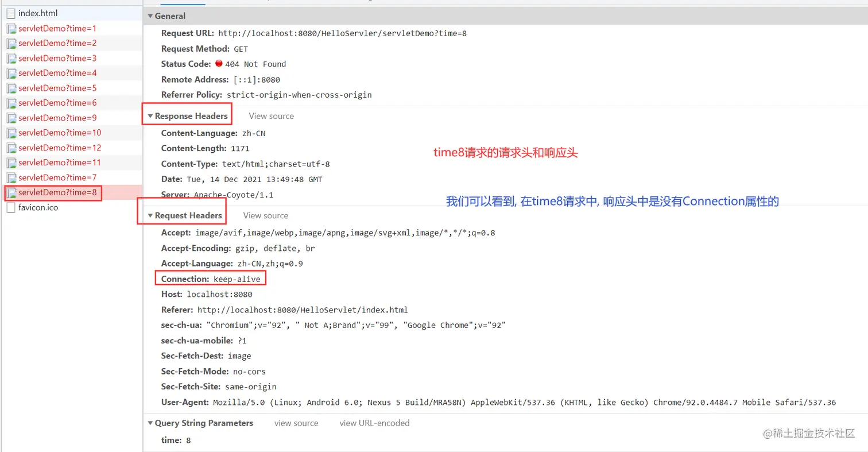Collapse the Request Headers section triangle
The image size is (868, 452).
tap(150, 215)
